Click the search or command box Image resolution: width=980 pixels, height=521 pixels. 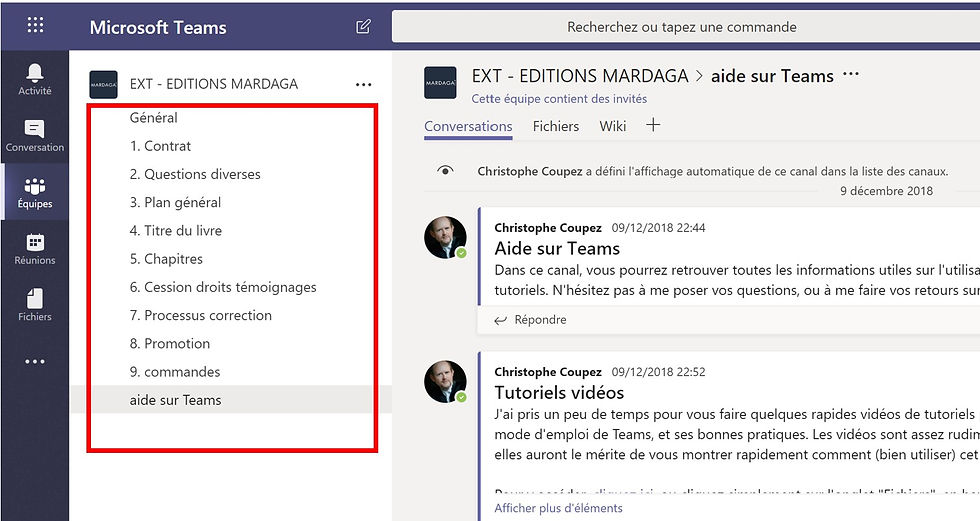685,27
